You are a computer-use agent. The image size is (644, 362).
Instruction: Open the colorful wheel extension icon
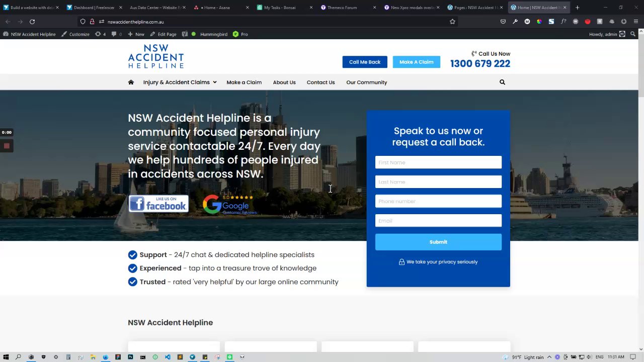[x=539, y=22]
